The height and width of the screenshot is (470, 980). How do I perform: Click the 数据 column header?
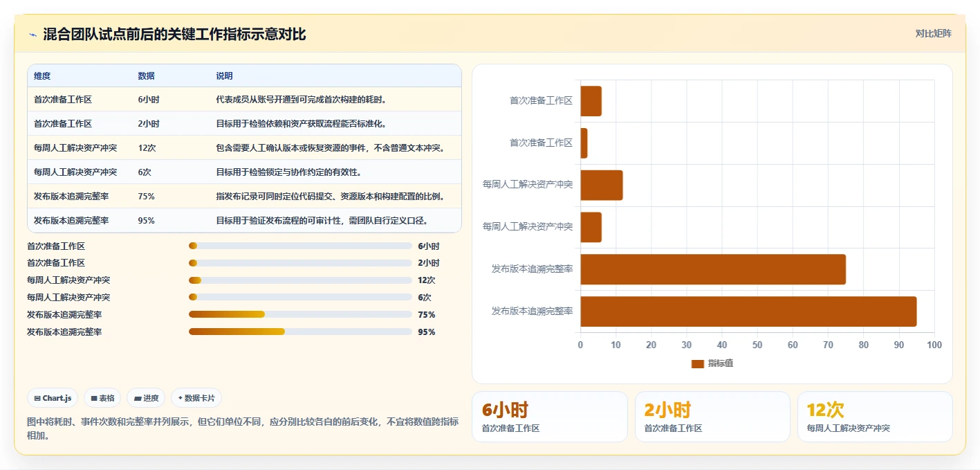tap(147, 76)
